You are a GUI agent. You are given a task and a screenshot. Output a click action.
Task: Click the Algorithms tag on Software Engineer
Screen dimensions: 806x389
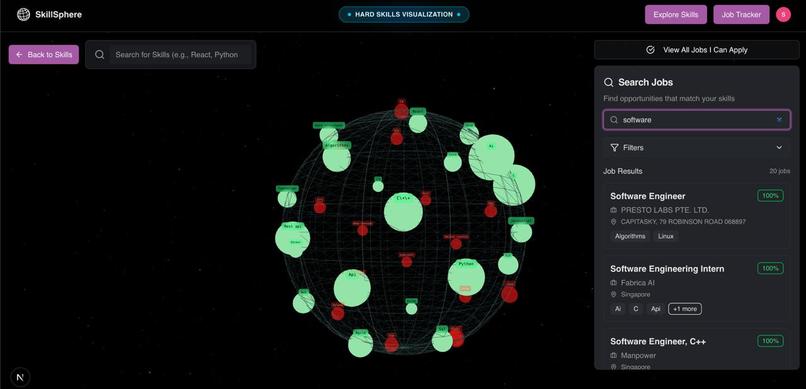point(630,236)
